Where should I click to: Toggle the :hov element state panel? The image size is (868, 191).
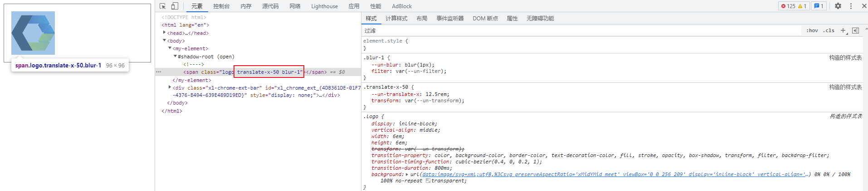812,30
